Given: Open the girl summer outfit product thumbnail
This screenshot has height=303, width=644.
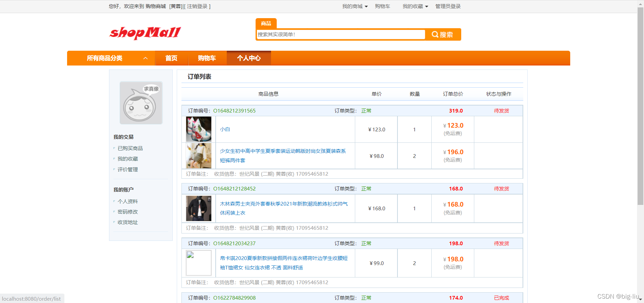Looking at the screenshot, I should (x=199, y=156).
